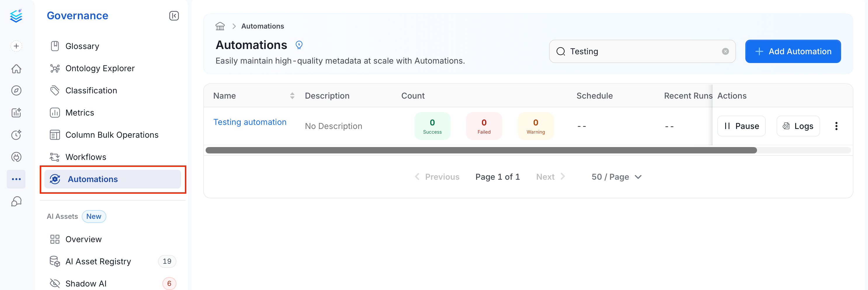Image resolution: width=868 pixels, height=290 pixels.
Task: Open the compass Explore icon
Action: coord(16,90)
